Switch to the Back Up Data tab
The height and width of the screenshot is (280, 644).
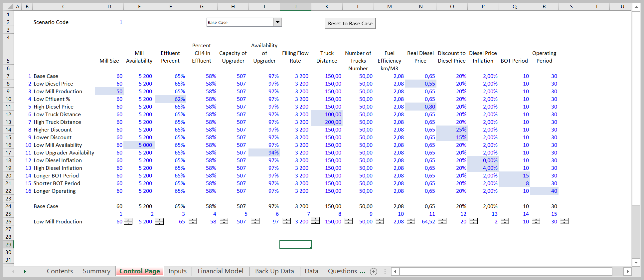coord(274,271)
